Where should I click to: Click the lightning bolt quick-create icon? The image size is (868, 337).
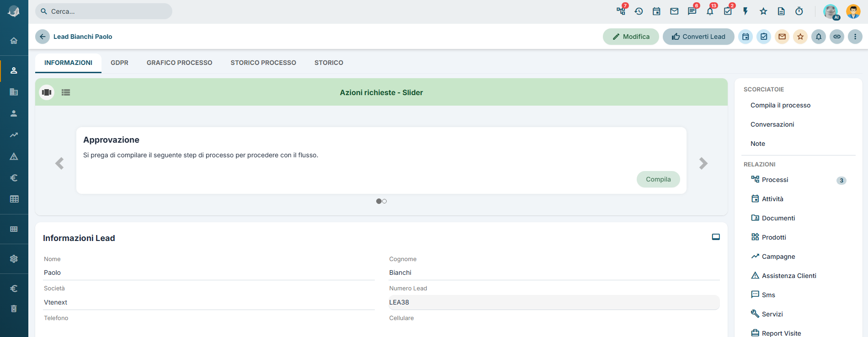tap(746, 11)
